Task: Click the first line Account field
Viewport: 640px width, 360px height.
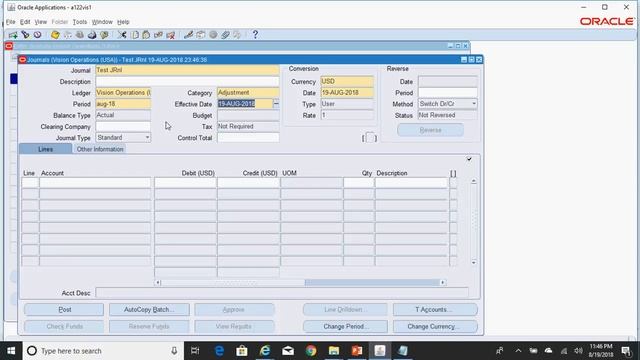Action: pyautogui.click(x=95, y=182)
